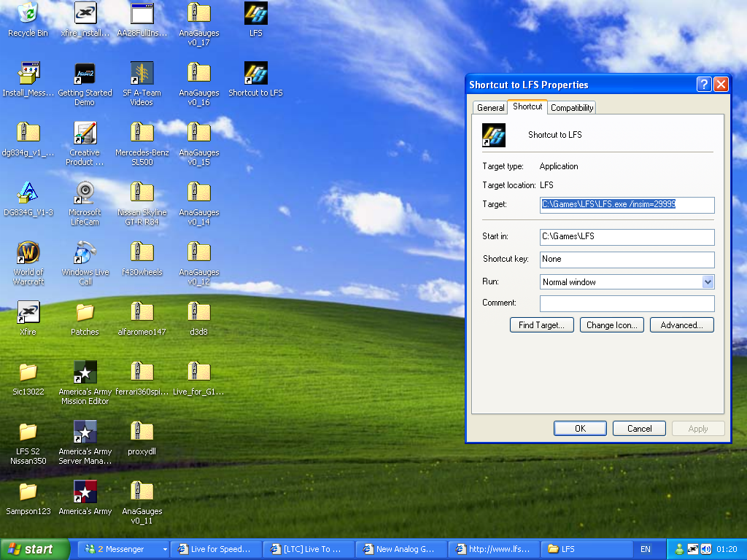Switch to Live for Speed taskbar window
The width and height of the screenshot is (747, 560).
pos(217,549)
